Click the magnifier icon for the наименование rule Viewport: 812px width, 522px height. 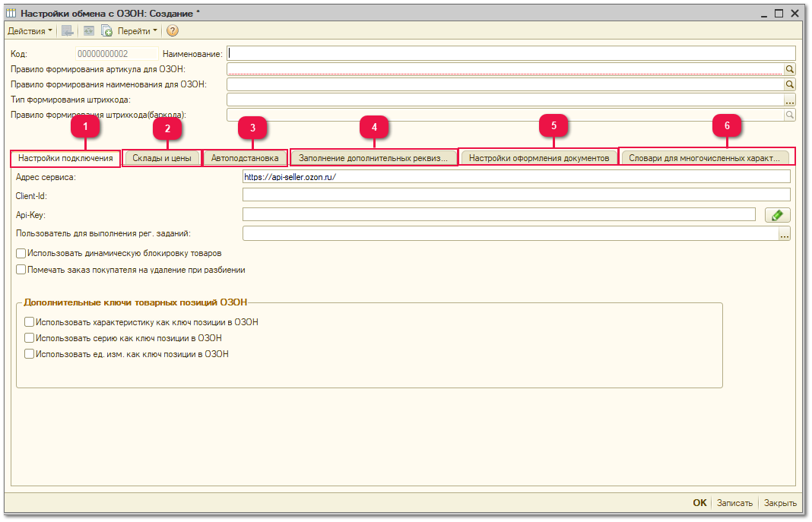[x=789, y=84]
